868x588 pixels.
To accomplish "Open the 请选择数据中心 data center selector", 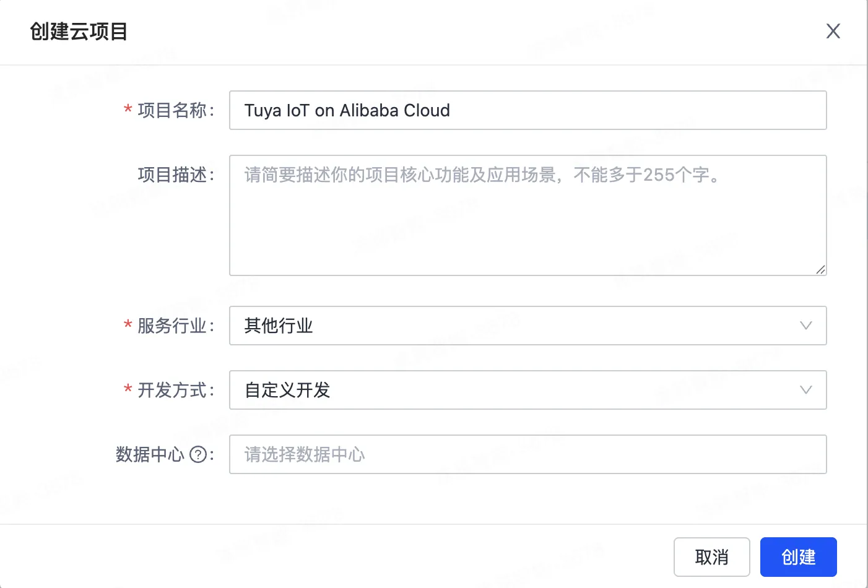I will (527, 454).
